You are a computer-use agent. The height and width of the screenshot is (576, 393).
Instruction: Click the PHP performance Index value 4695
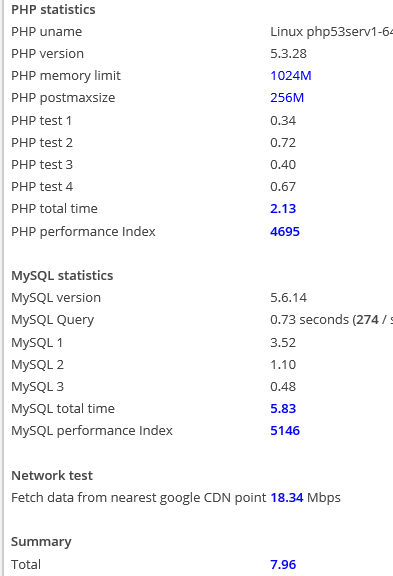285,231
